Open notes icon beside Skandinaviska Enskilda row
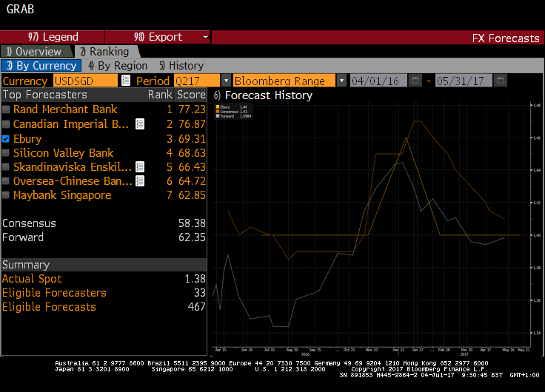545x392 pixels. point(140,167)
